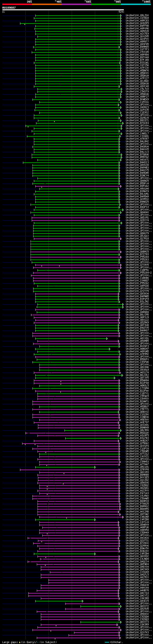Open hit UniRef100_Q0DZE5
Viewport: 153px width, 644px height.
click(137, 23)
